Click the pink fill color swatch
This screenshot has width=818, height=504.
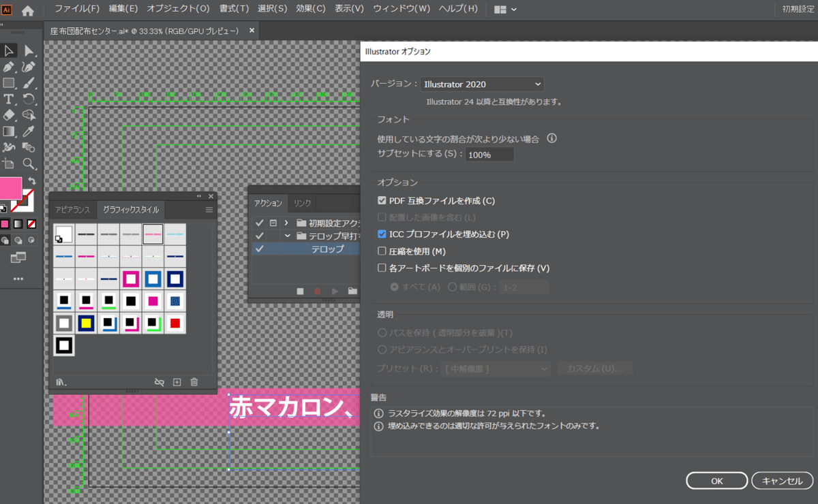pos(10,189)
